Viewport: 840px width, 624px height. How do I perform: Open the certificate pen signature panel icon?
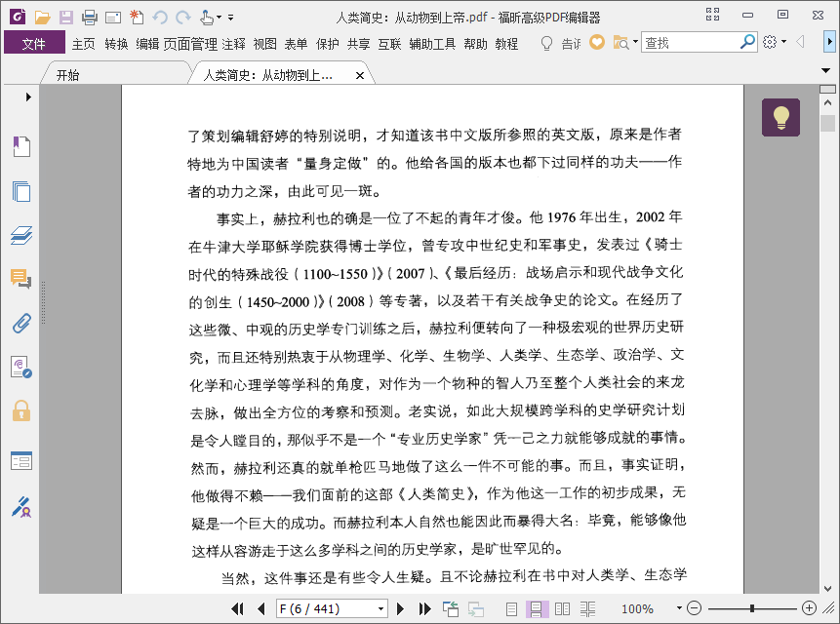[21, 507]
